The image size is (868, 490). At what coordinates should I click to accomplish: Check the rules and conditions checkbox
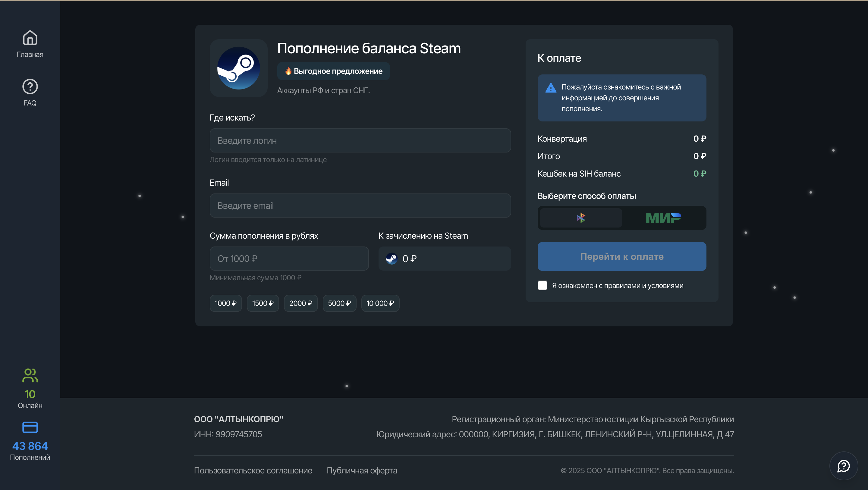coord(542,285)
